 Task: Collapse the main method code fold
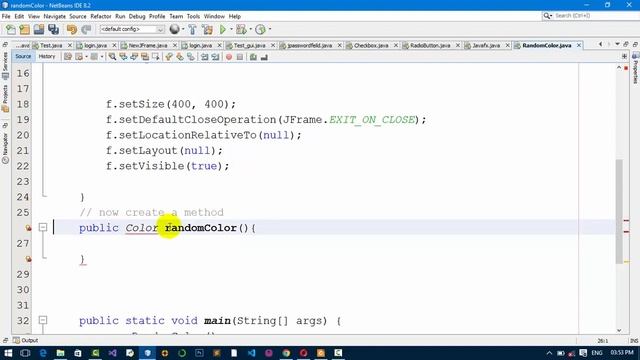click(x=43, y=320)
